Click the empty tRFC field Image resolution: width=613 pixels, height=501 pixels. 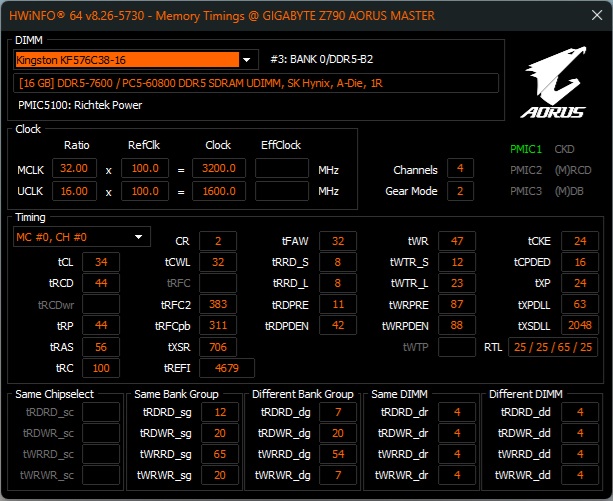click(x=218, y=283)
